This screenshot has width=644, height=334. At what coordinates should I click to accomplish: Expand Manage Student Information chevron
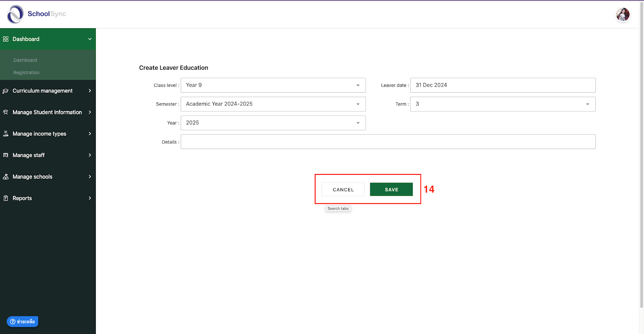(x=90, y=112)
